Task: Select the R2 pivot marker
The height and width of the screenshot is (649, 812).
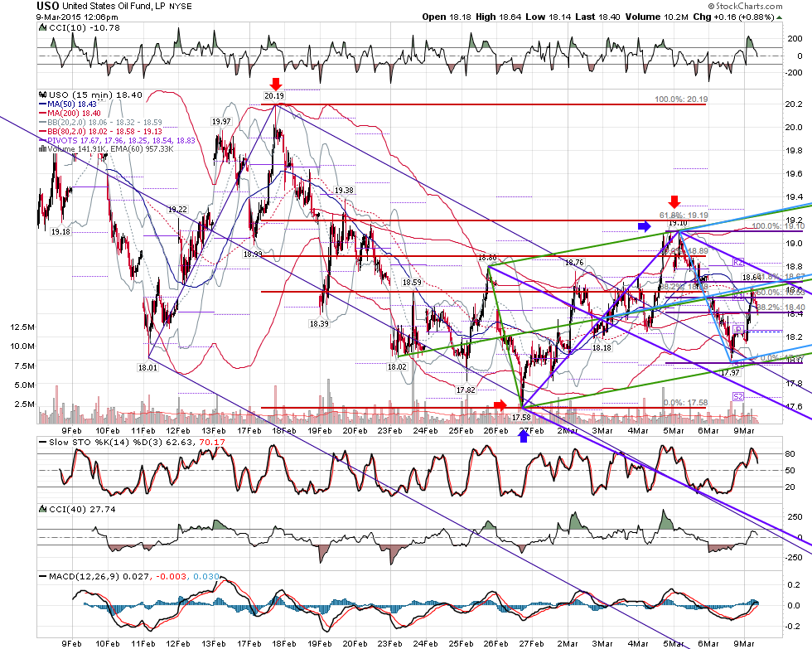Action: [738, 263]
